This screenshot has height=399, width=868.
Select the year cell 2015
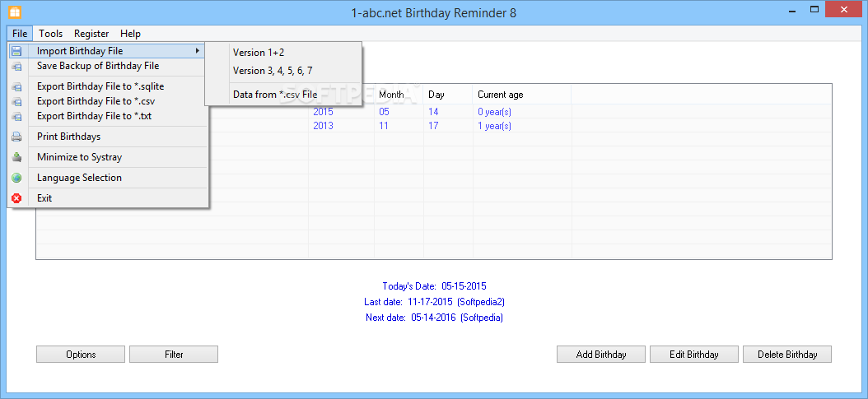coord(324,112)
